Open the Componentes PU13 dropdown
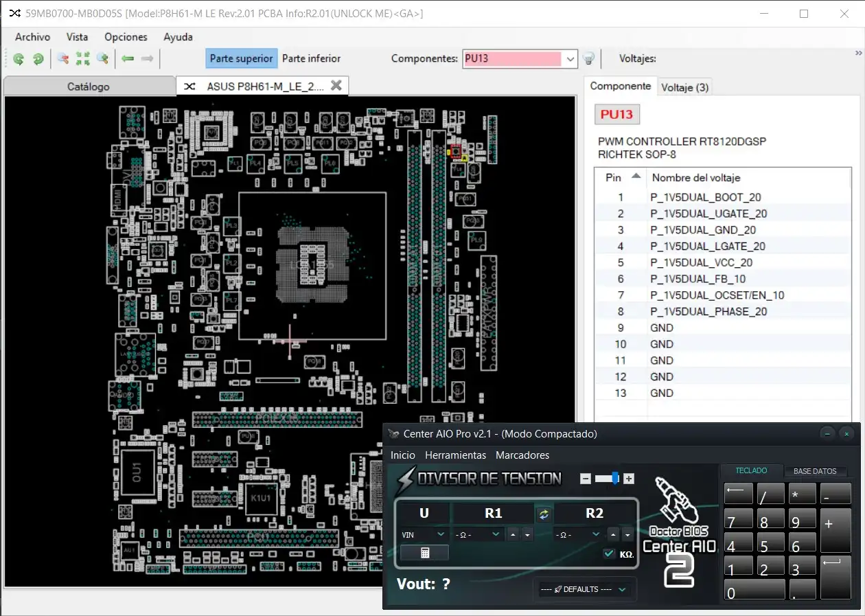Viewport: 865px width, 616px height. click(570, 59)
